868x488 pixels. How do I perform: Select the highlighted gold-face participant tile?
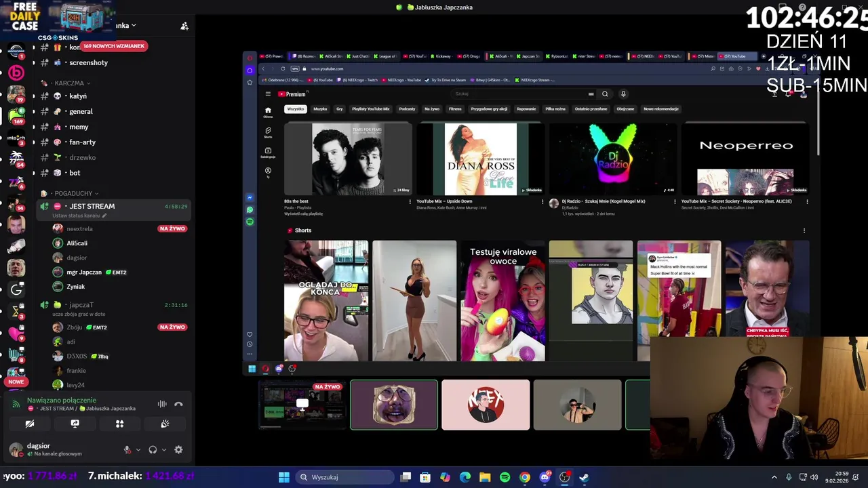click(394, 405)
